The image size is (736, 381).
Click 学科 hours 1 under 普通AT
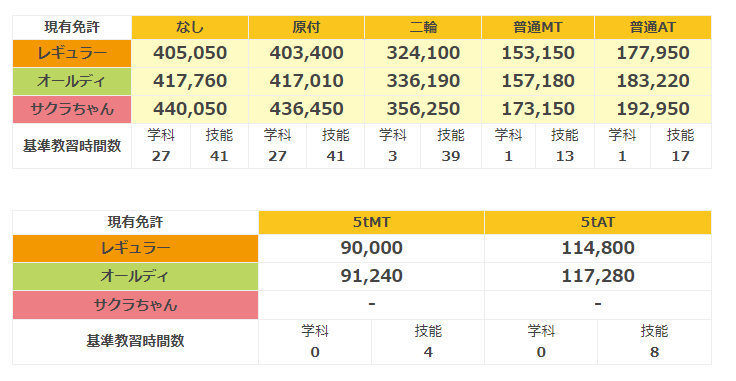tap(622, 156)
